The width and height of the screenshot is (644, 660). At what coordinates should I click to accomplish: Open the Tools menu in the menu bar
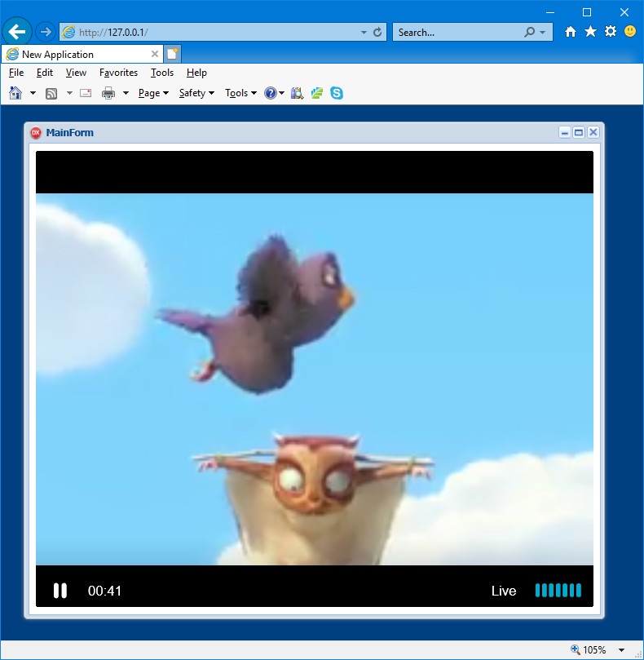162,73
